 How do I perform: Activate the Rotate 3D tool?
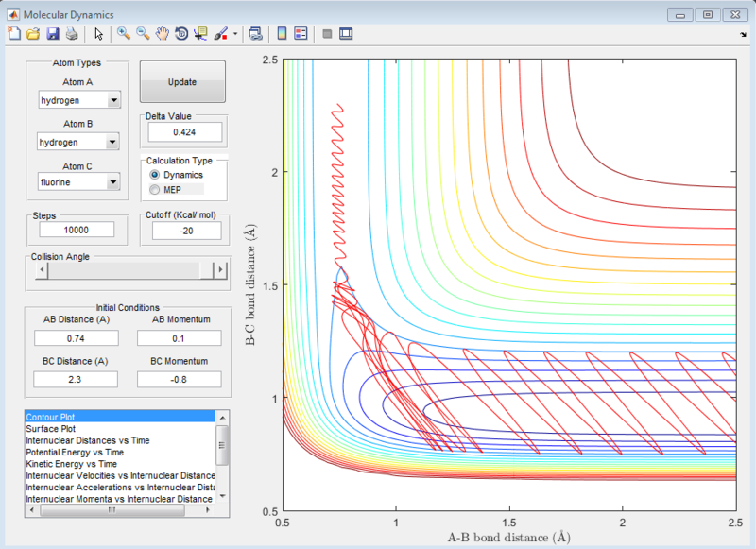pyautogui.click(x=180, y=34)
